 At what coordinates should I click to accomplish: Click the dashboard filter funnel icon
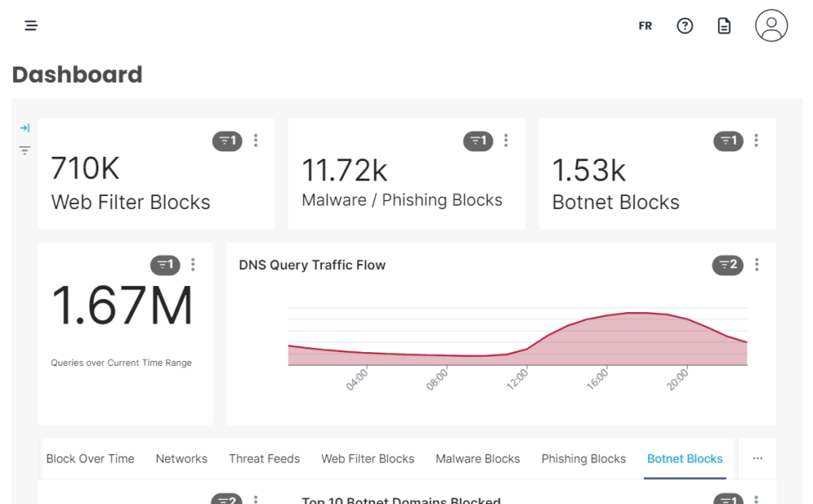(x=24, y=150)
